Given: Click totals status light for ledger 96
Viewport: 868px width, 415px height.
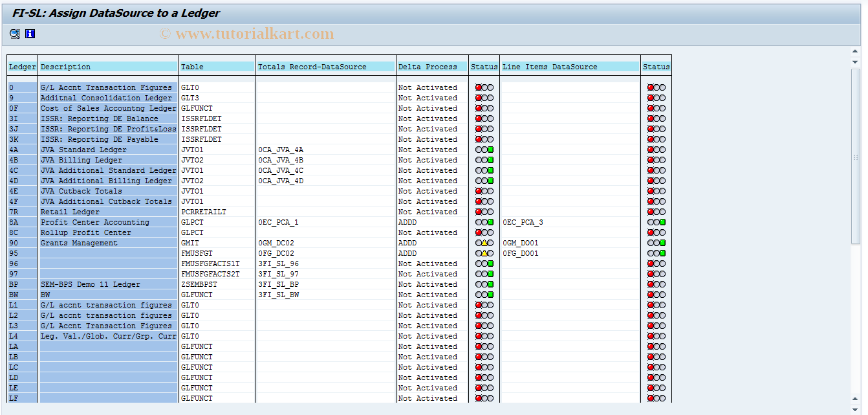Looking at the screenshot, I should tap(484, 264).
